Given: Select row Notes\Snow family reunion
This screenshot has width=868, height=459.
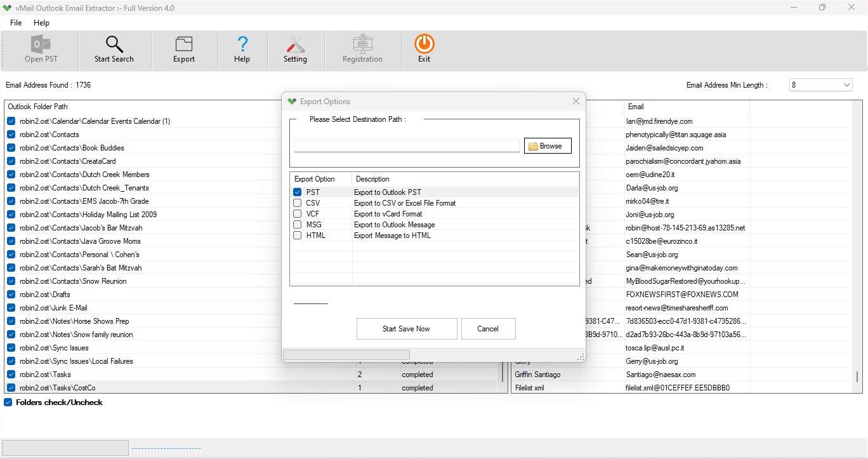Looking at the screenshot, I should click(76, 335).
